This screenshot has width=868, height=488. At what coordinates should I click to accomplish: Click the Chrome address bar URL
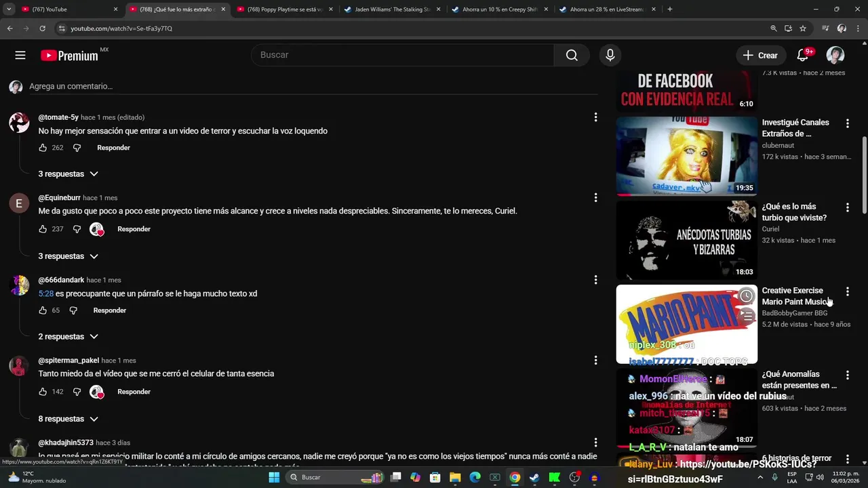[x=121, y=28]
